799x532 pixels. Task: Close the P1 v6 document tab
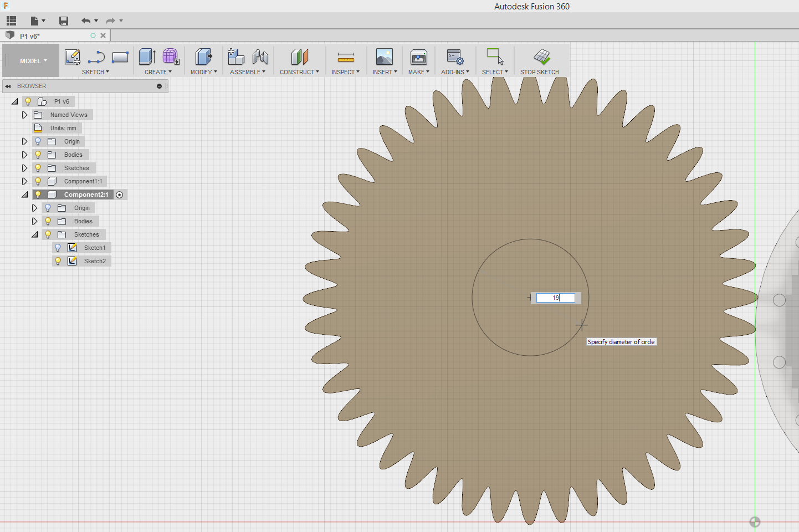click(x=103, y=35)
